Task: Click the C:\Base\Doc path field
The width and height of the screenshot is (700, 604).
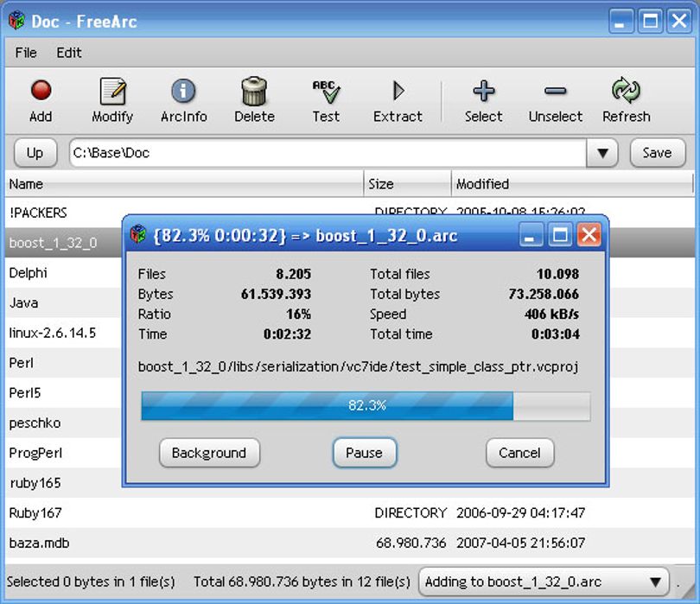Action: (x=328, y=153)
